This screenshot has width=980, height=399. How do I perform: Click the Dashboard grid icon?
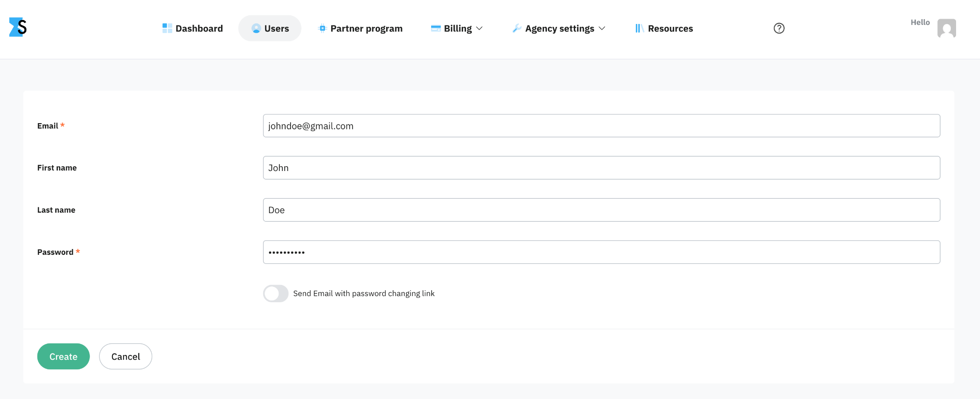click(167, 28)
